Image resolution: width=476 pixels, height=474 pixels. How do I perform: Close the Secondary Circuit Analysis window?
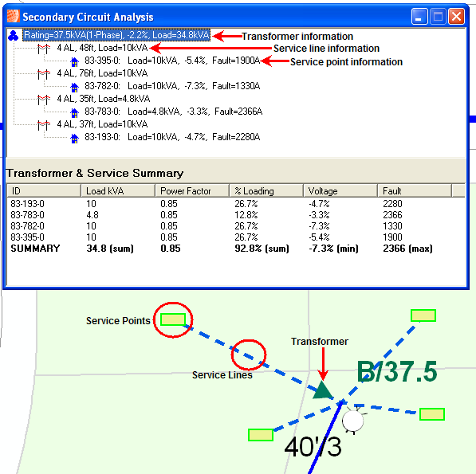[x=456, y=16]
